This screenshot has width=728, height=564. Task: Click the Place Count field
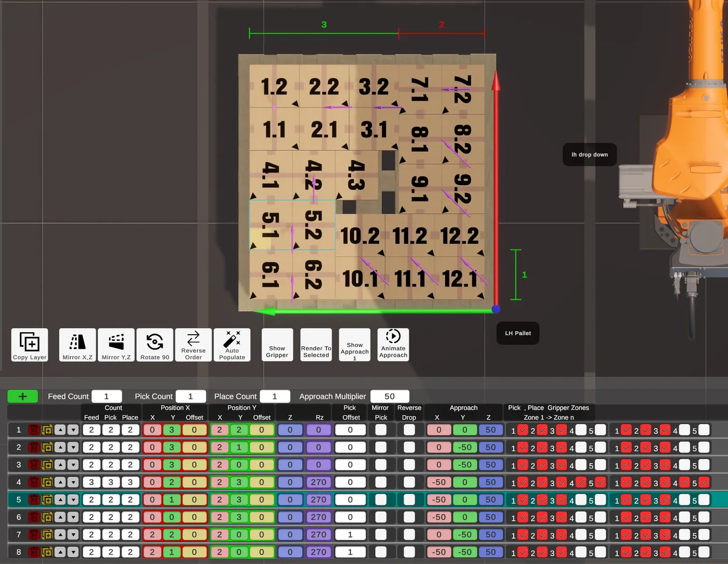(x=275, y=397)
